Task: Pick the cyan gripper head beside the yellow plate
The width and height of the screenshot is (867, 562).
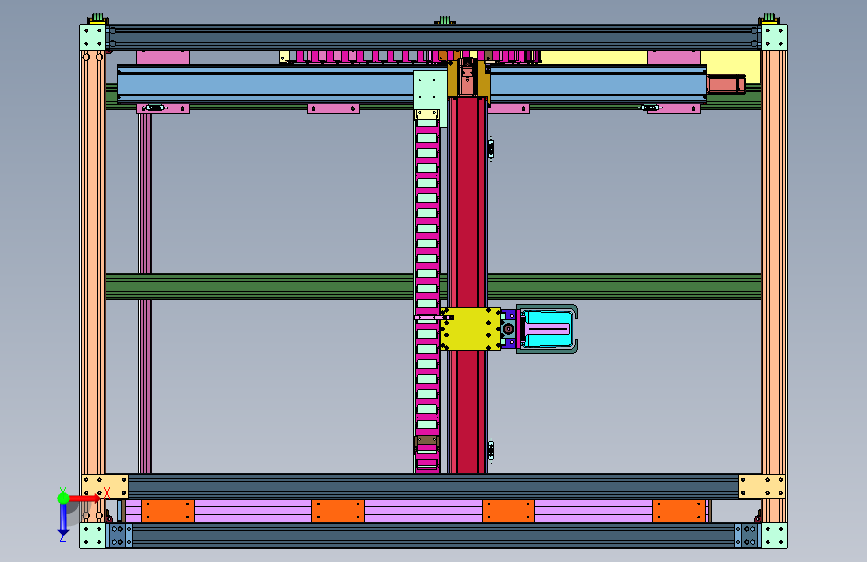Action: (x=547, y=329)
